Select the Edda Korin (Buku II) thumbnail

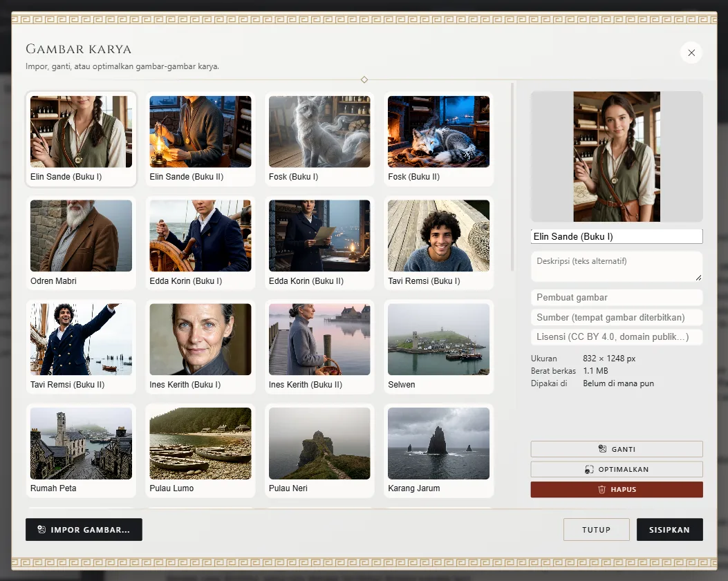point(319,243)
